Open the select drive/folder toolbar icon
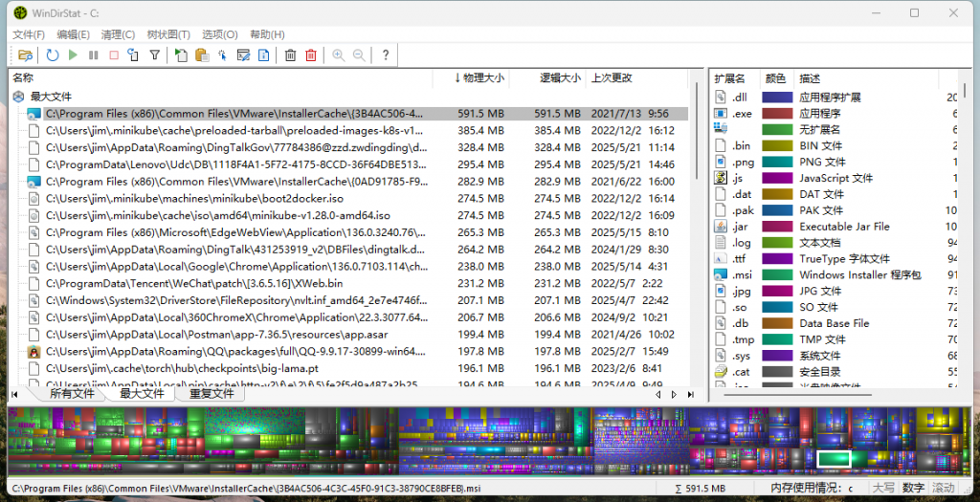This screenshot has width=980, height=502. click(25, 55)
